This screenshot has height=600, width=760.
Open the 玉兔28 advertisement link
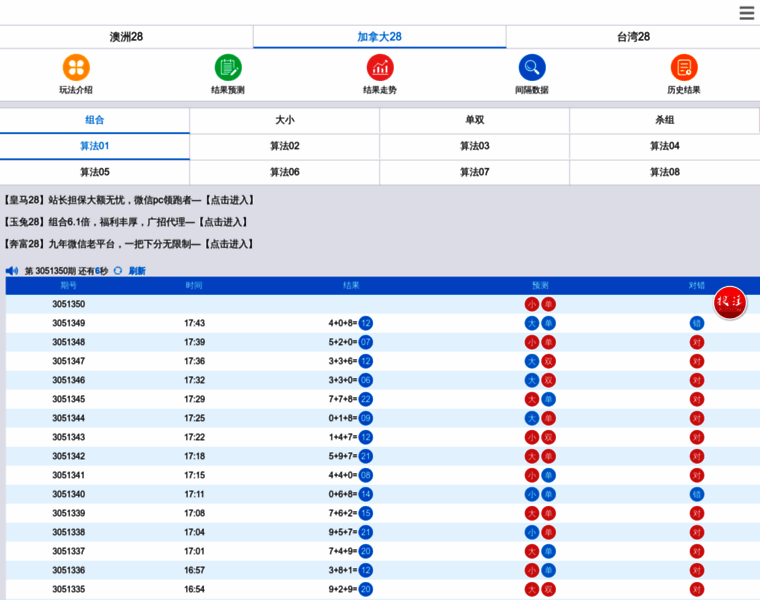click(126, 222)
